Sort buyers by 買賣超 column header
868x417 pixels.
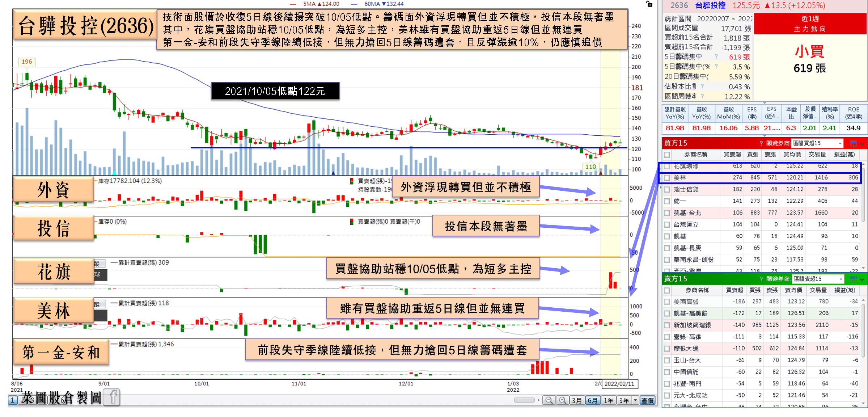tap(732, 155)
